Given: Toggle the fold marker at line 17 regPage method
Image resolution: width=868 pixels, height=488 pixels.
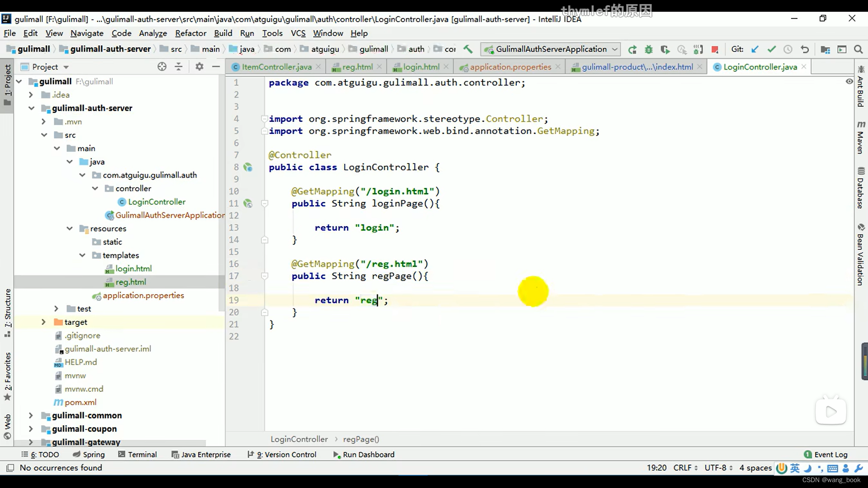Looking at the screenshot, I should tap(265, 276).
